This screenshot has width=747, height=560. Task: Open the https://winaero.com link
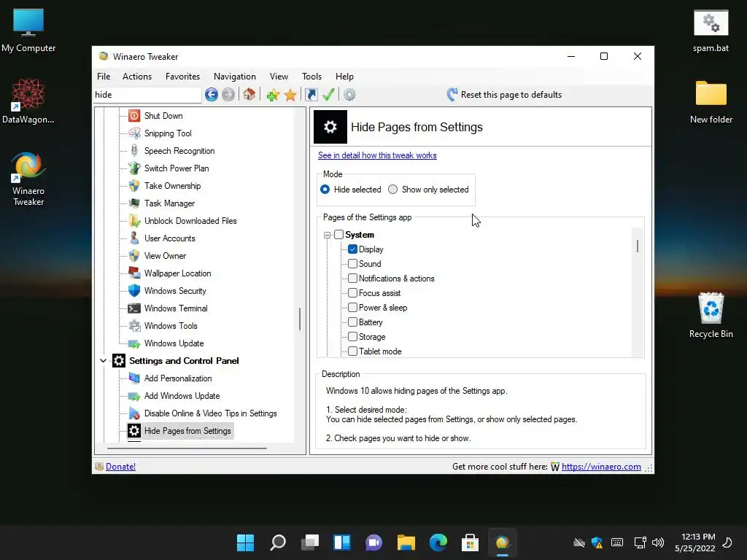pos(601,467)
